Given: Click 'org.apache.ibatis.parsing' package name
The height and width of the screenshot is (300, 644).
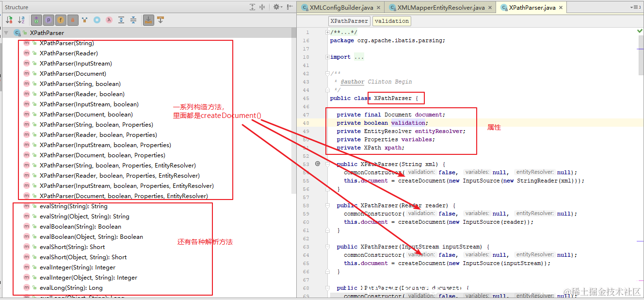Looking at the screenshot, I should pos(400,41).
